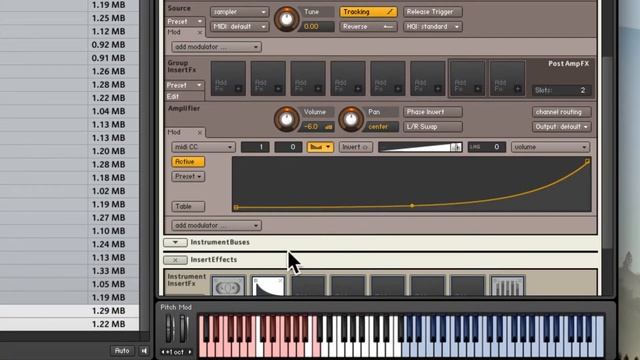Adjust the Pan knob in Amplifier
The image size is (640, 360).
350,119
